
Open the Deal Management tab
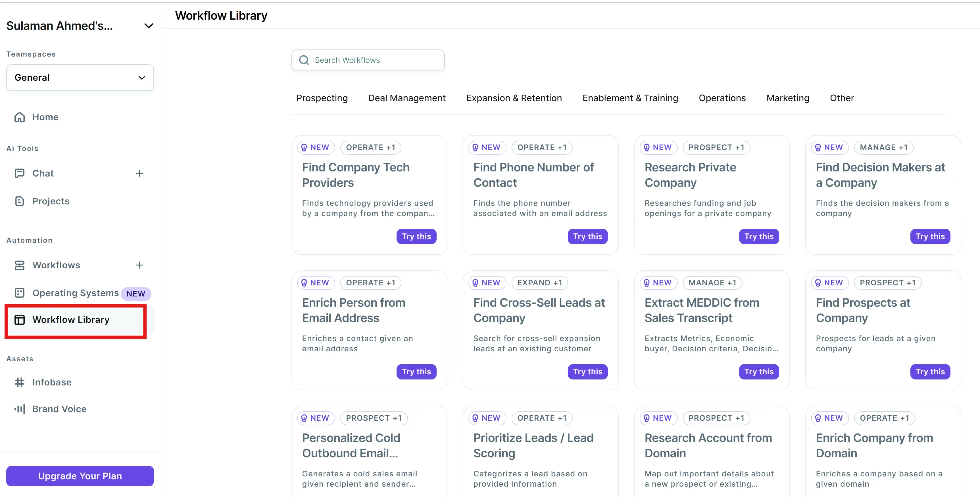(x=407, y=98)
